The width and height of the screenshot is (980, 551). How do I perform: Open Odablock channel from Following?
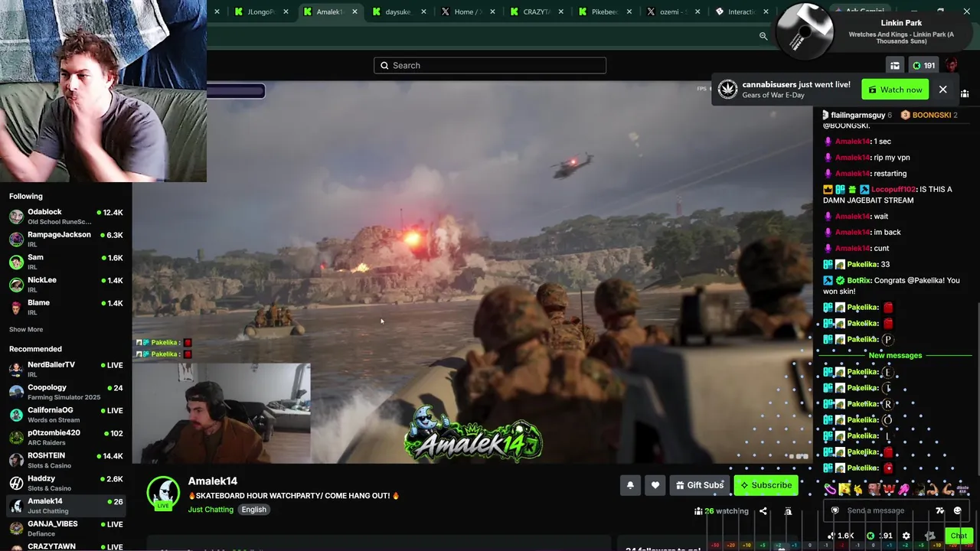point(66,217)
